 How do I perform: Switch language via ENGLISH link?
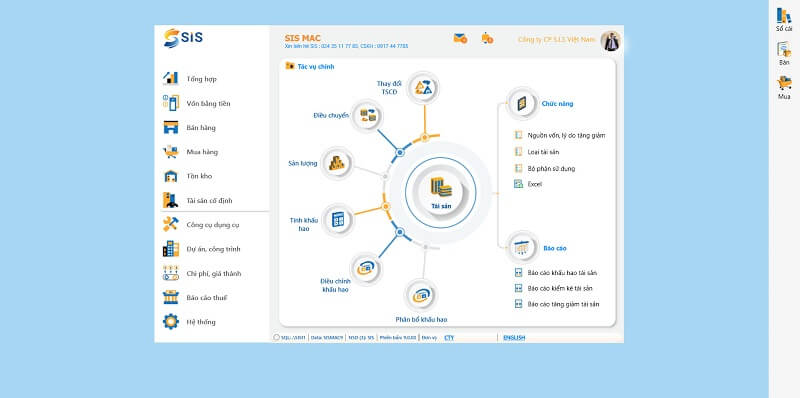point(514,337)
